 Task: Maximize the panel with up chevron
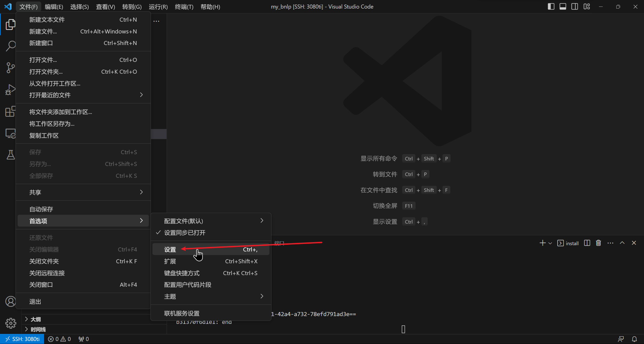622,243
